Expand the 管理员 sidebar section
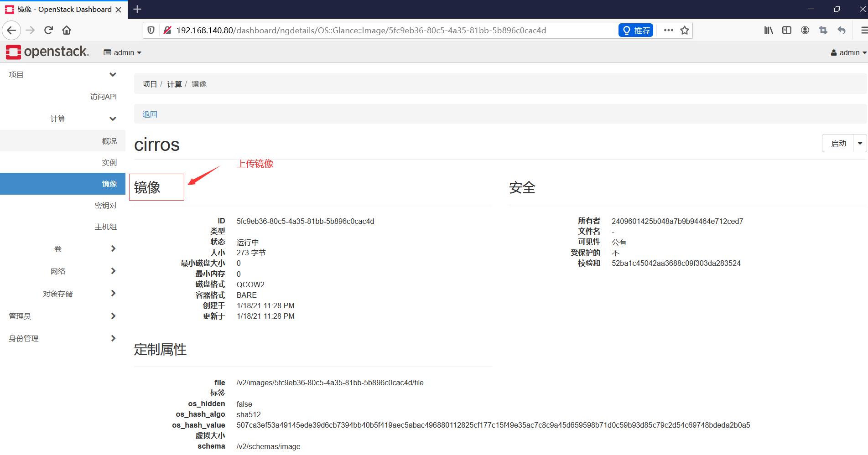 [x=62, y=316]
